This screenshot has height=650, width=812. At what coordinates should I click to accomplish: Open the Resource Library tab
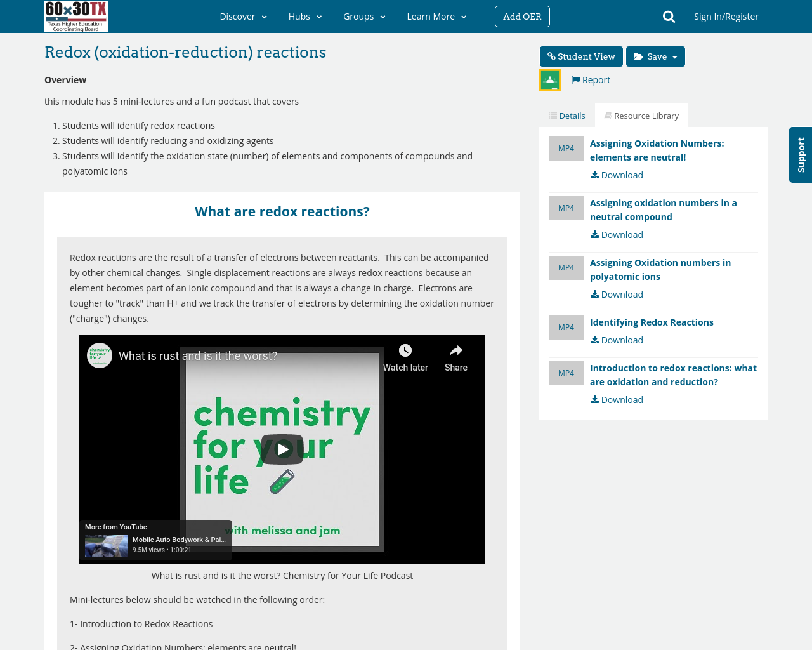(641, 114)
